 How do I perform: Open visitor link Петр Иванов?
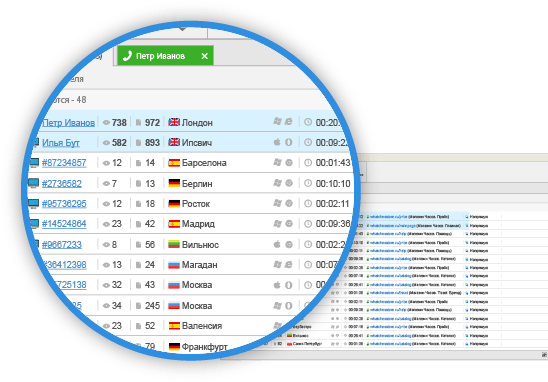[x=68, y=123]
